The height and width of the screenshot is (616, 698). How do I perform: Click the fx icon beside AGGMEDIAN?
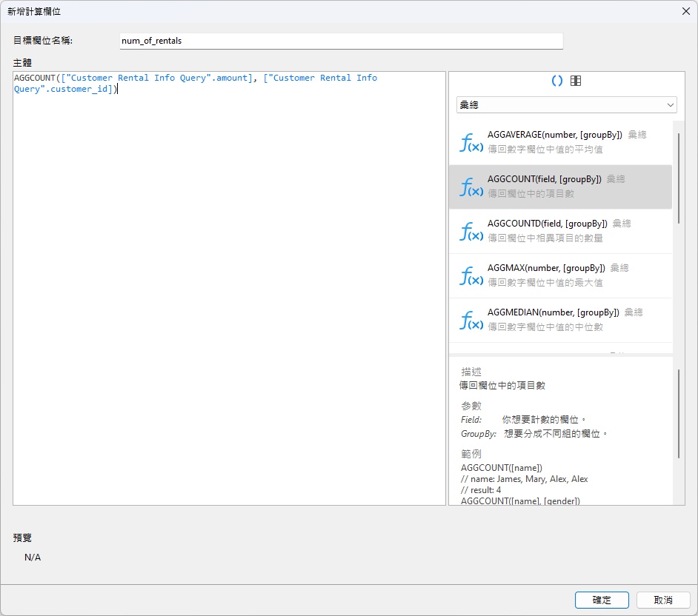pos(471,320)
